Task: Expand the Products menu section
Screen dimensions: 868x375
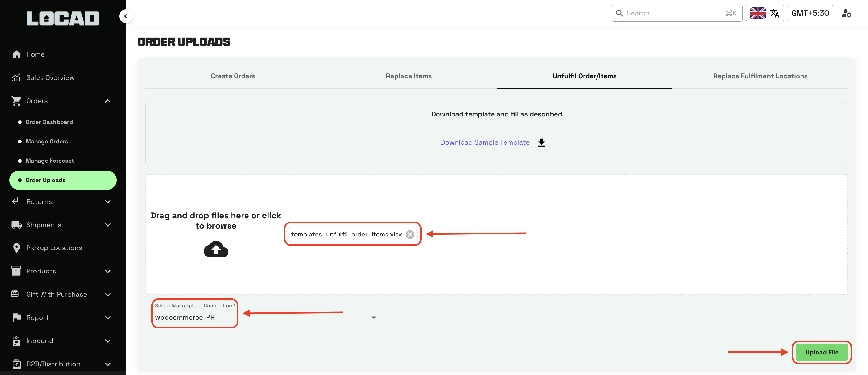Action: [107, 271]
